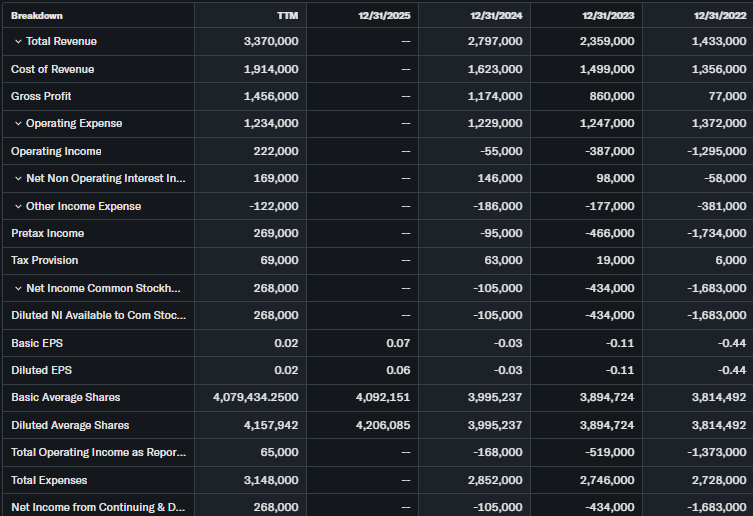
Task: Expand the Total Revenue row chevron
Action: pyautogui.click(x=18, y=42)
